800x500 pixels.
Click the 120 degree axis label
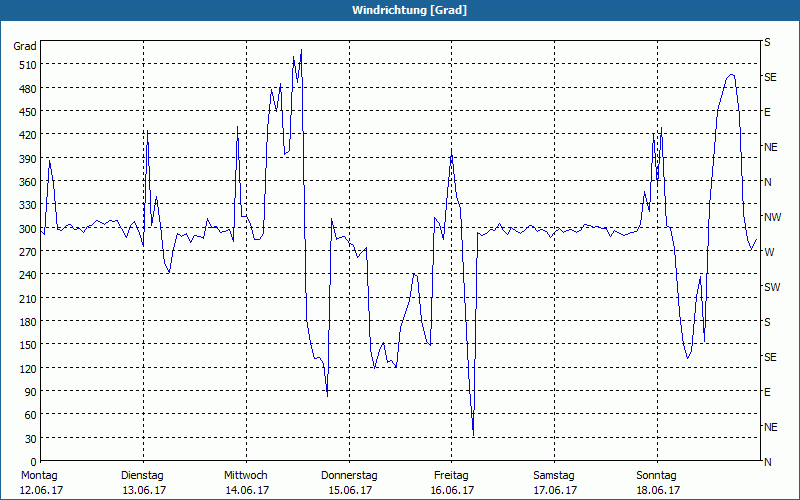click(x=28, y=368)
